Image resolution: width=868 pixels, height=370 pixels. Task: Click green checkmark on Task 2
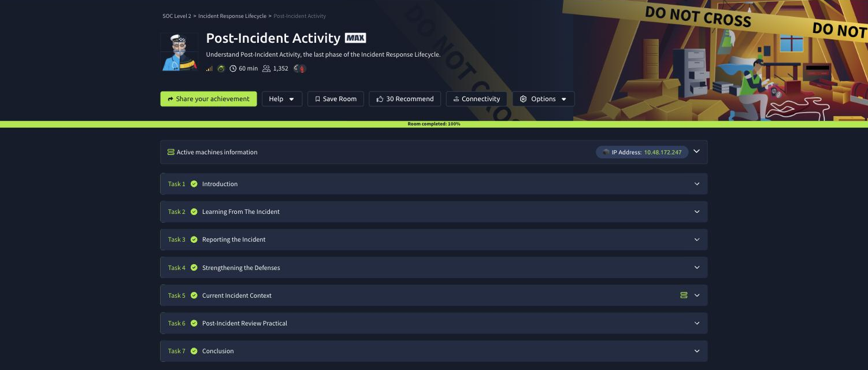click(194, 212)
